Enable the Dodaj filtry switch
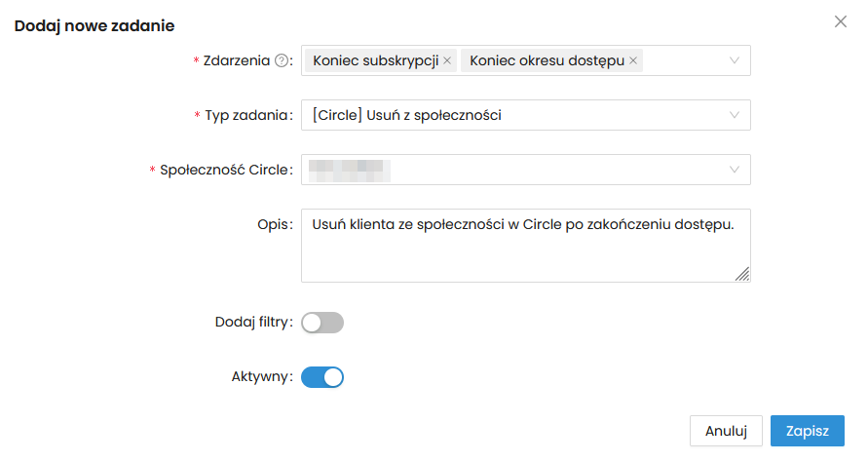 point(322,323)
